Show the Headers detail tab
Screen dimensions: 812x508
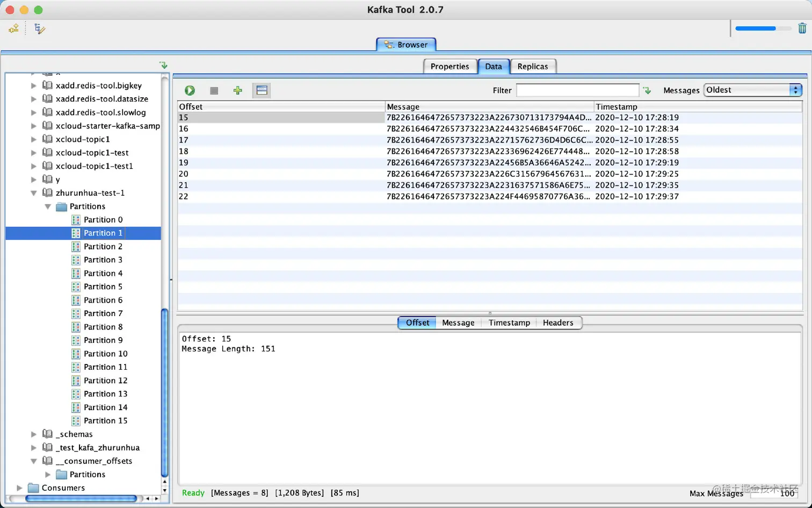(x=558, y=323)
